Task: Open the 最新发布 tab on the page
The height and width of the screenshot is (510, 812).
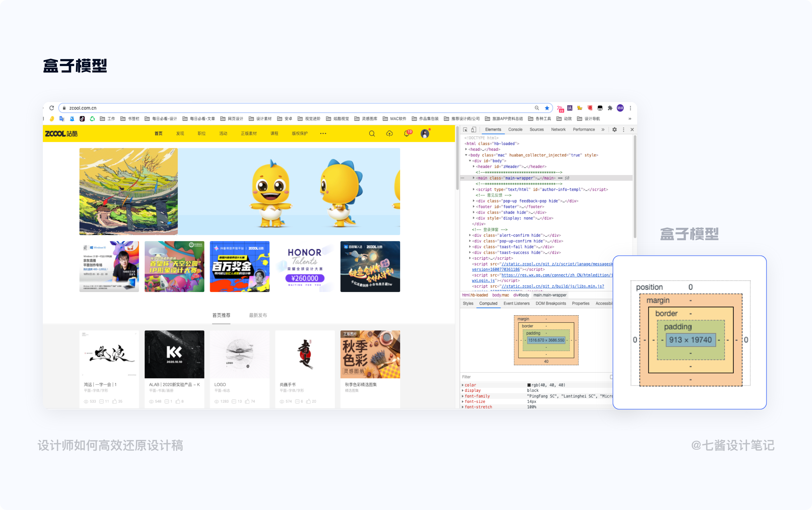Action: pos(258,315)
